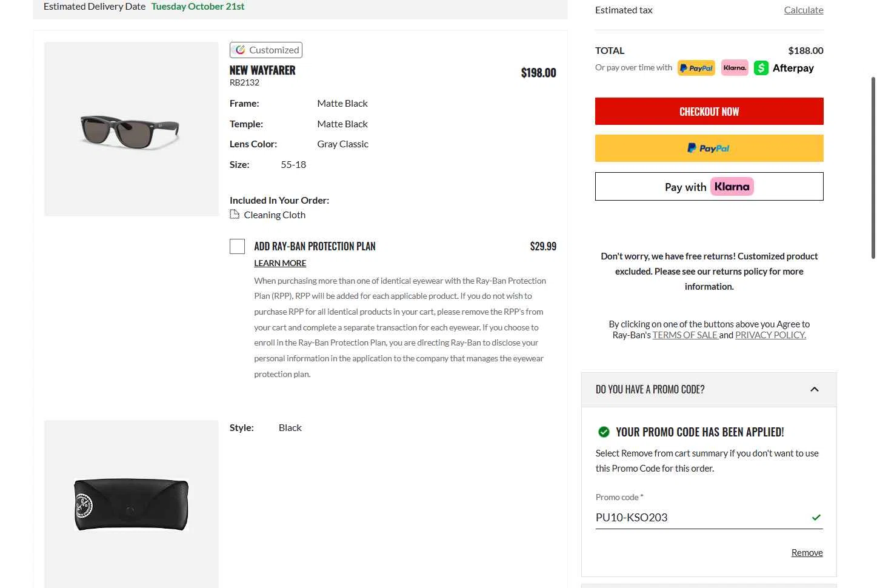Tick the Add Ray-Ban Protection Plan checkbox

(237, 246)
